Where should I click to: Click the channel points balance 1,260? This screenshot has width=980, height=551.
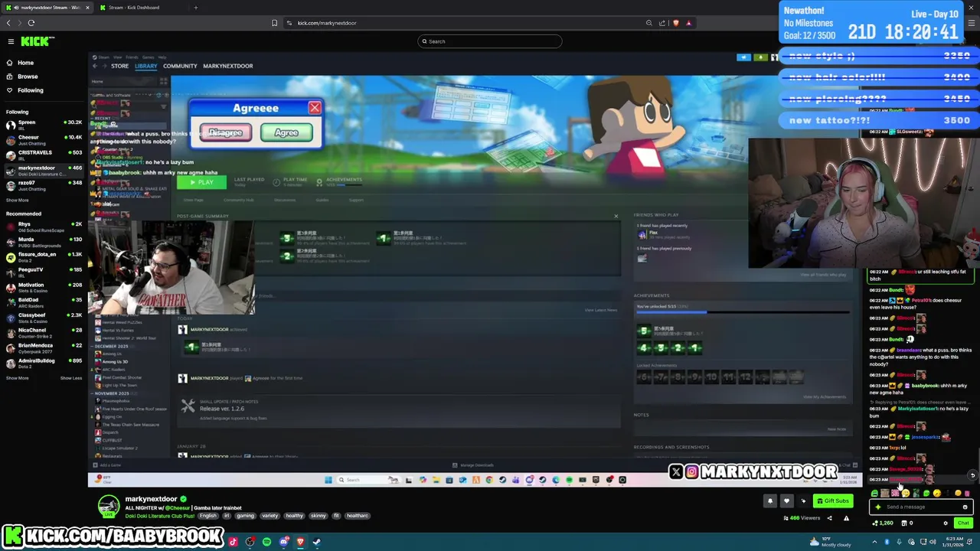(x=882, y=523)
